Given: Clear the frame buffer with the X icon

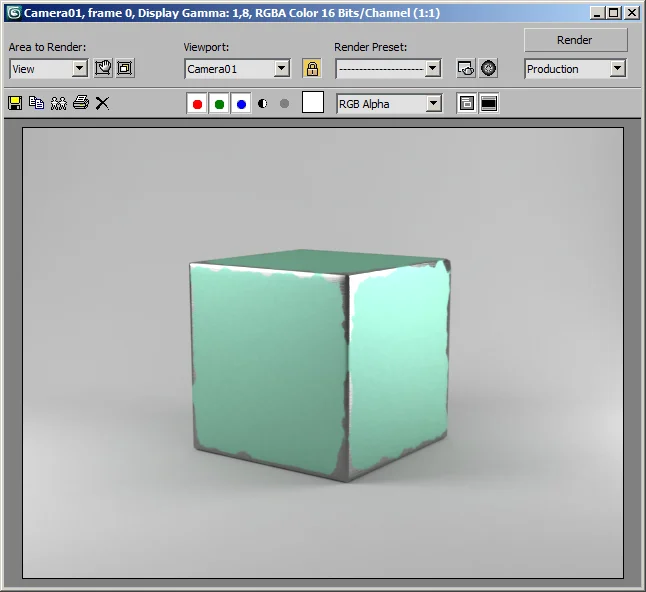Looking at the screenshot, I should pos(102,103).
